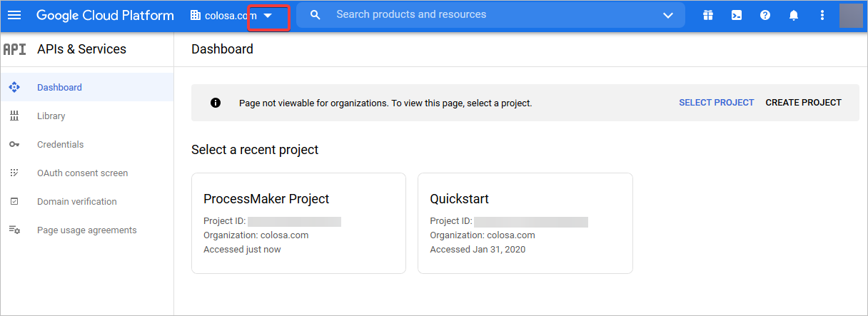Viewport: 868px width, 316px height.
Task: Choose the ProcessMaker Project card
Action: coord(298,223)
